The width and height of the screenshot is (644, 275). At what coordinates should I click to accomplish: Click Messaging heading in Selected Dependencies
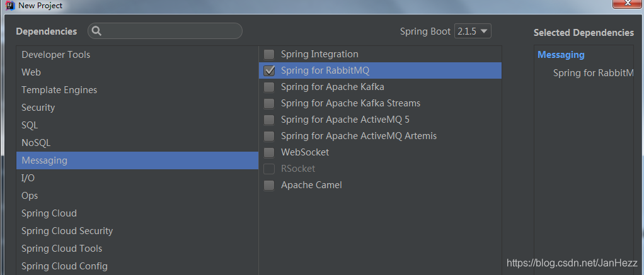point(561,55)
